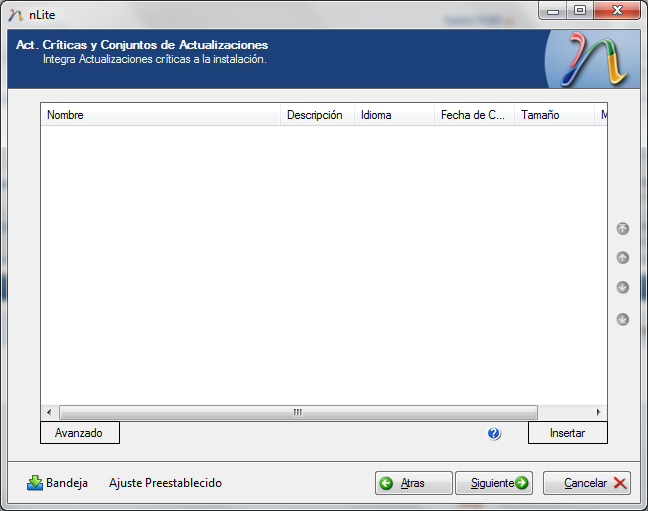The width and height of the screenshot is (648, 511).
Task: Open help via the blue question mark icon
Action: 494,434
